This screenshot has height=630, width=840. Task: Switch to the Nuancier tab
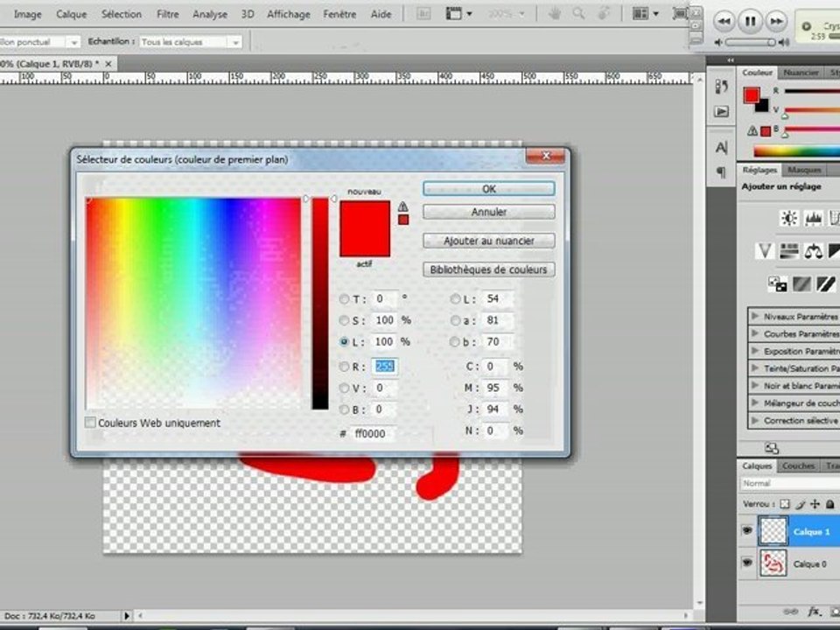point(801,73)
